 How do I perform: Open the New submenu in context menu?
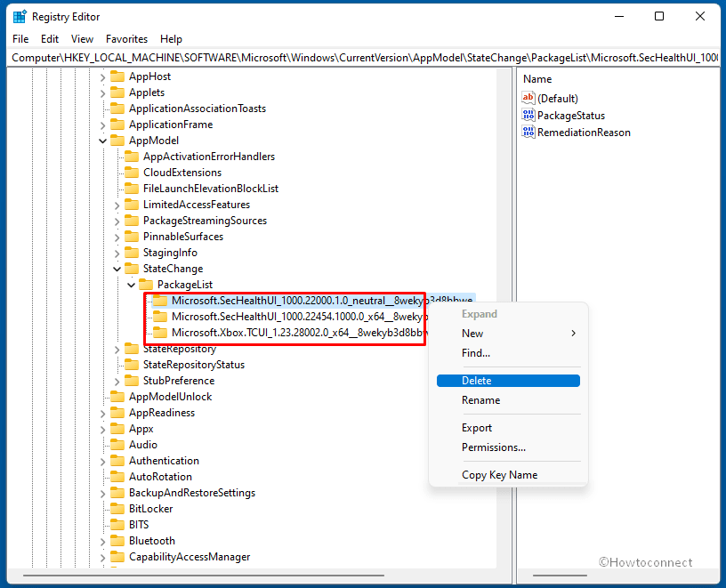[x=508, y=334]
